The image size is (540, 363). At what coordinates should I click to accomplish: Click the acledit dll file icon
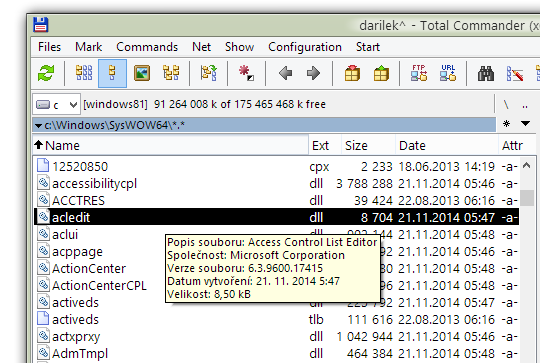tap(43, 217)
